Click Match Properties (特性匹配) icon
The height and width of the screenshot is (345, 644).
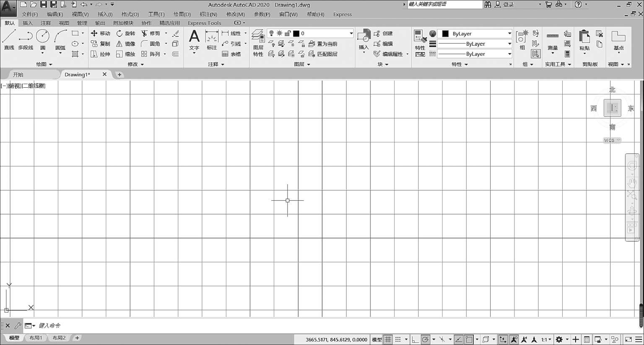(x=420, y=43)
